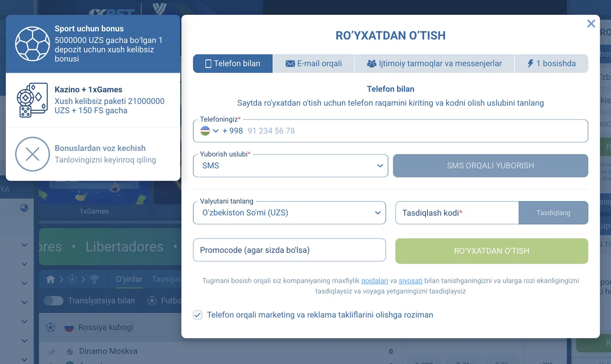This screenshot has height=364, width=611.
Task: Click the Bonuslardan voz kechish cross icon
Action: (x=33, y=154)
